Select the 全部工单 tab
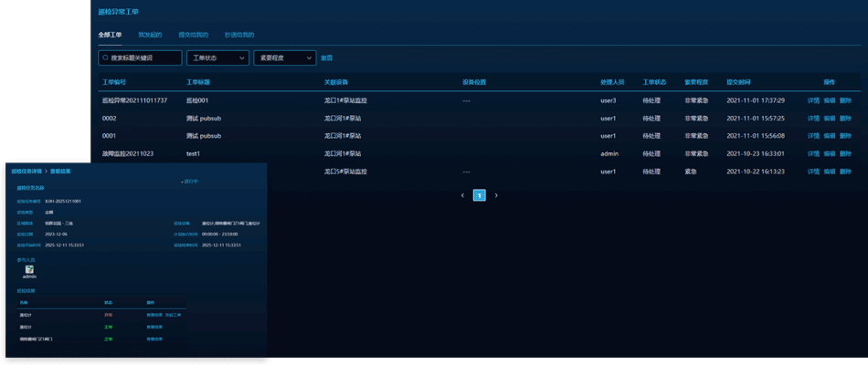The width and height of the screenshot is (868, 365). tap(110, 35)
